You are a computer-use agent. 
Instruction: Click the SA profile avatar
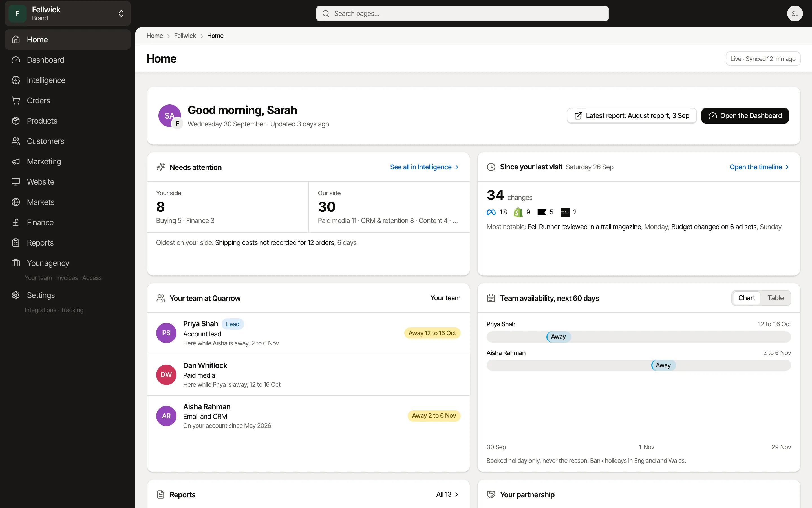[x=169, y=116]
